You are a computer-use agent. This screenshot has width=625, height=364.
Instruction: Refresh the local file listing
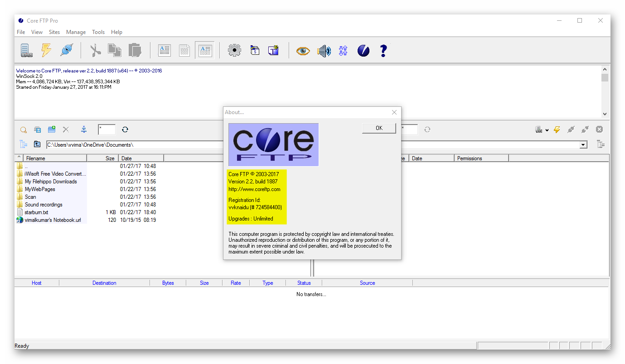coord(125,129)
